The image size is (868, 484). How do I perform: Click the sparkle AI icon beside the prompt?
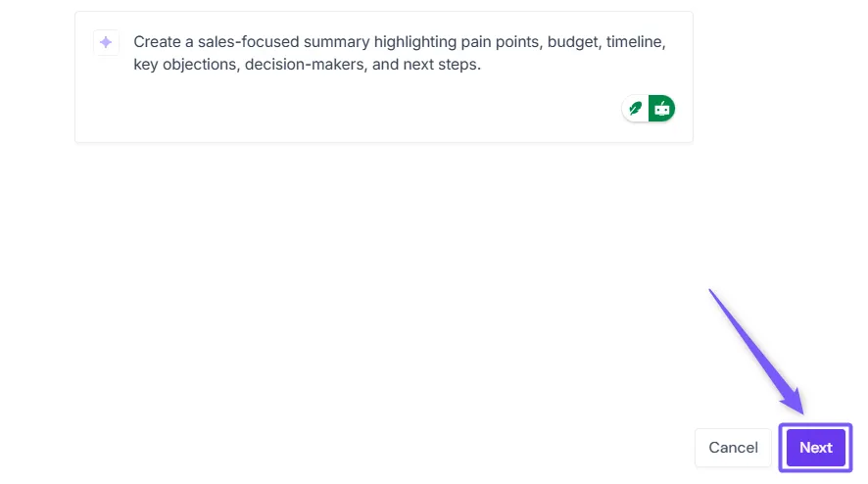tap(106, 42)
